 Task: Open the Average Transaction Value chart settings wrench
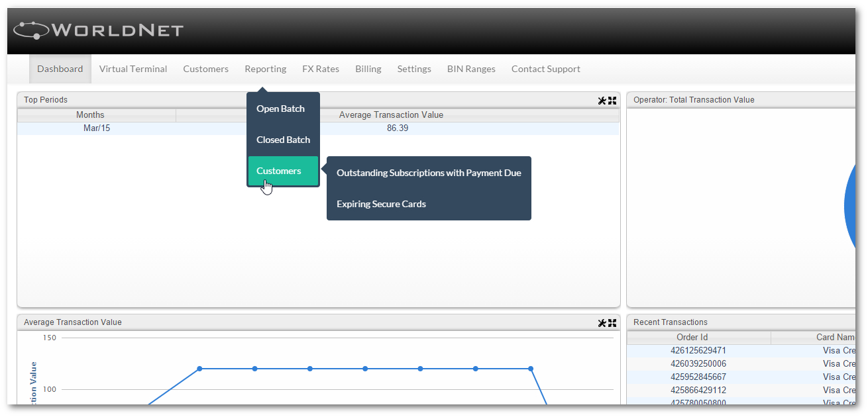(602, 323)
